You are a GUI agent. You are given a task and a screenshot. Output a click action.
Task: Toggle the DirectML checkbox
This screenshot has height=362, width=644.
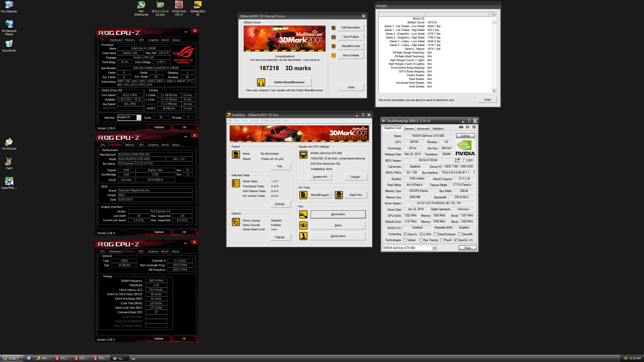point(460,234)
